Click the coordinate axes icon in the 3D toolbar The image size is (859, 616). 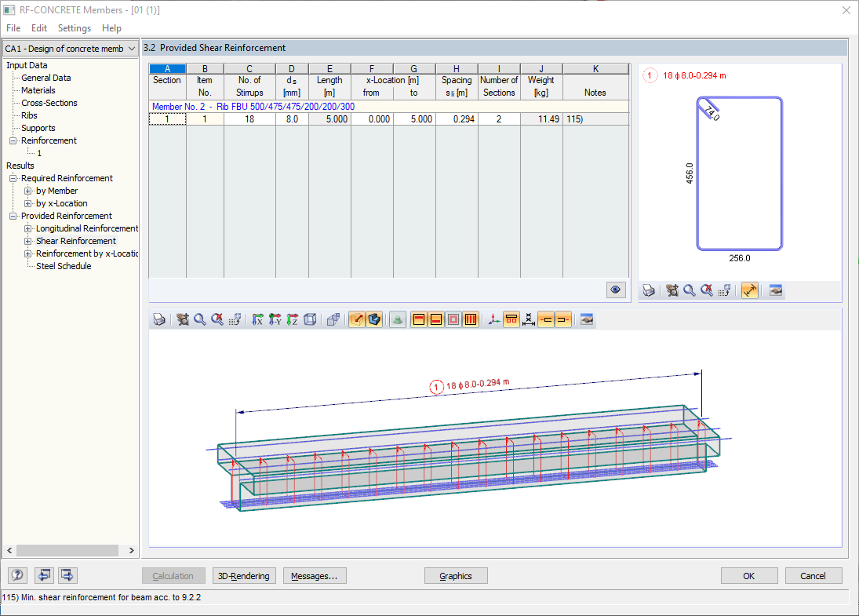[x=494, y=319]
